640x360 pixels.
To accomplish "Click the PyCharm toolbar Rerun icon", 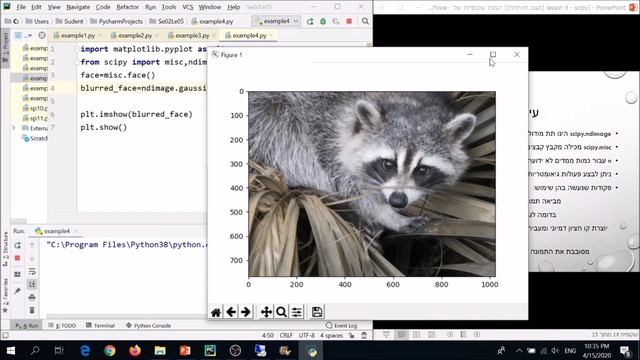I will point(310,21).
